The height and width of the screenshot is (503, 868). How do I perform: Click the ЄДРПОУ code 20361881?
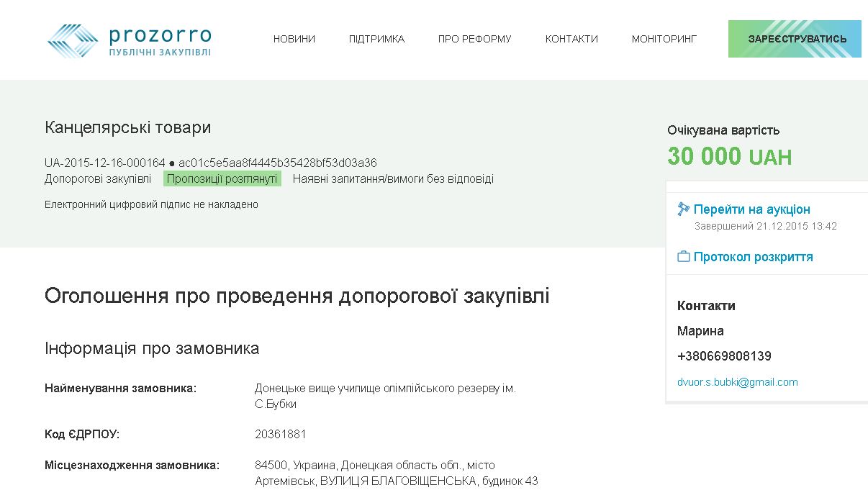[x=281, y=435]
